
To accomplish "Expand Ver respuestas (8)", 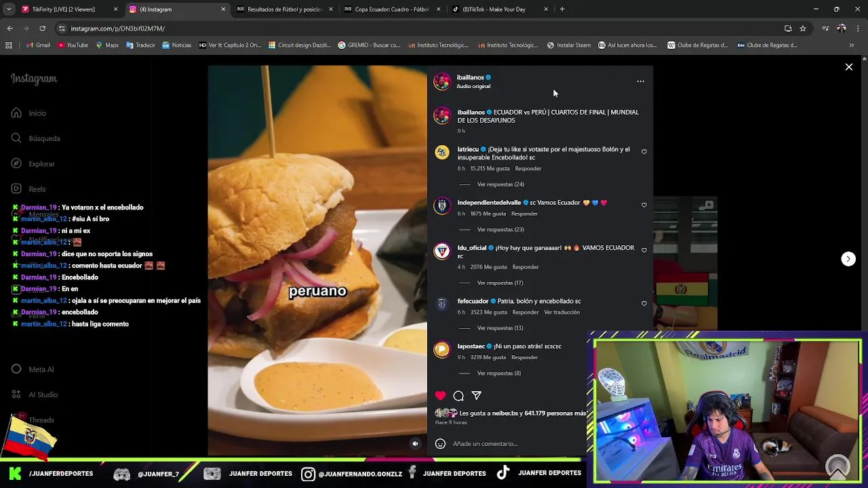I will click(499, 373).
